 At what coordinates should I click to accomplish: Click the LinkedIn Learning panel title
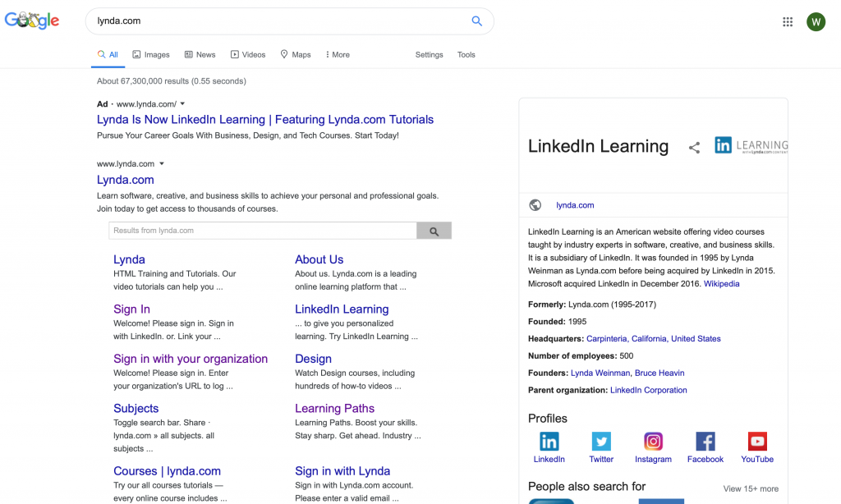pyautogui.click(x=598, y=146)
